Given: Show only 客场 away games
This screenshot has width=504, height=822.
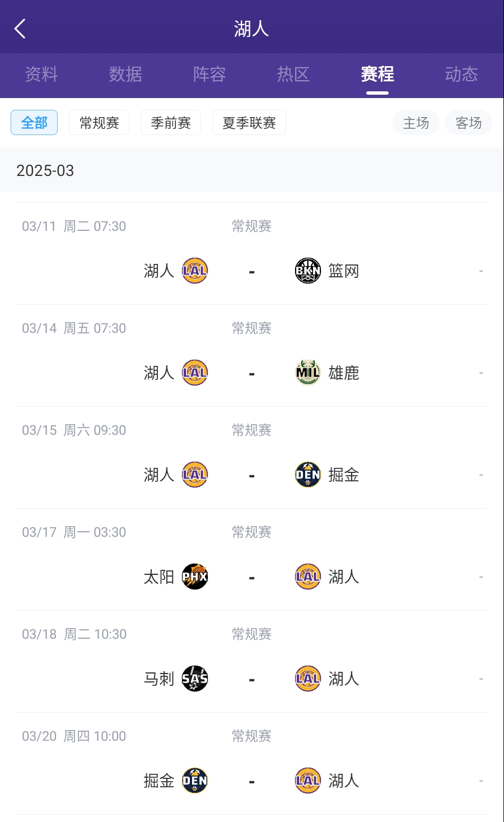Looking at the screenshot, I should [x=469, y=123].
